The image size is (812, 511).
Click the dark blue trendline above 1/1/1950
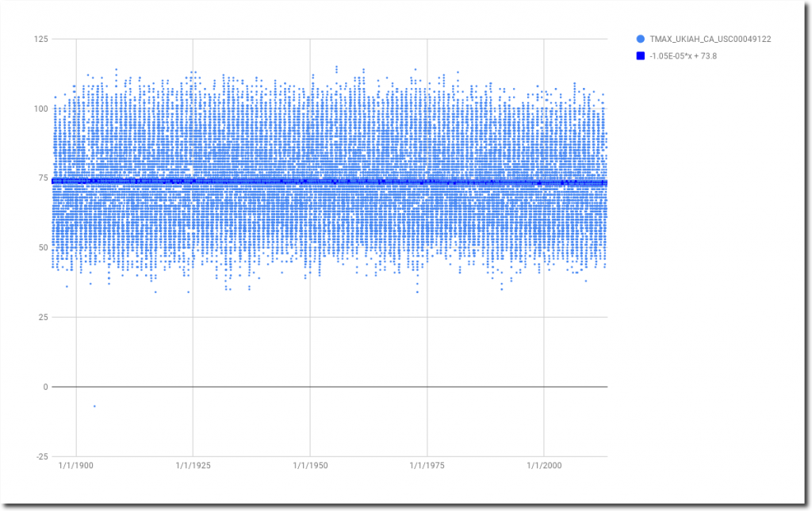(310, 181)
